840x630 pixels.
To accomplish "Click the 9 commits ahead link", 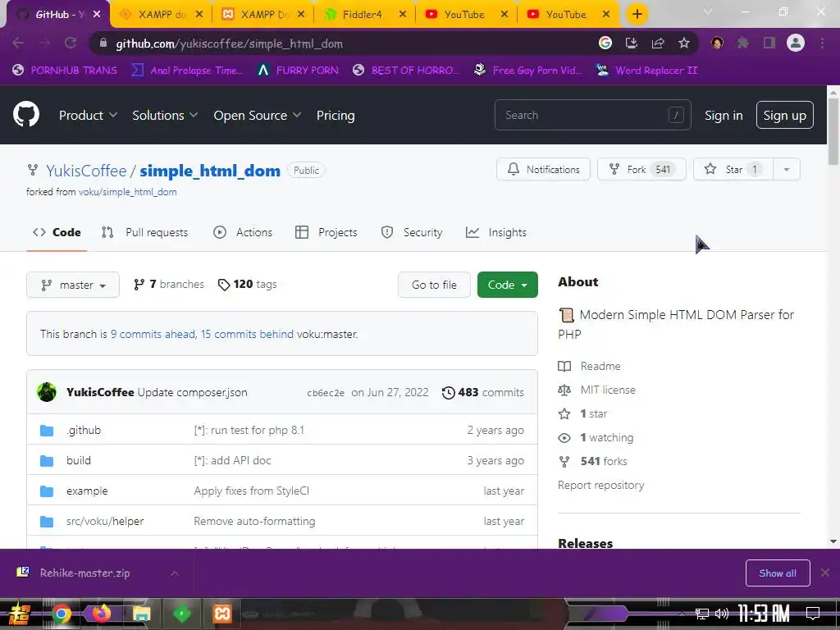I will point(153,335).
